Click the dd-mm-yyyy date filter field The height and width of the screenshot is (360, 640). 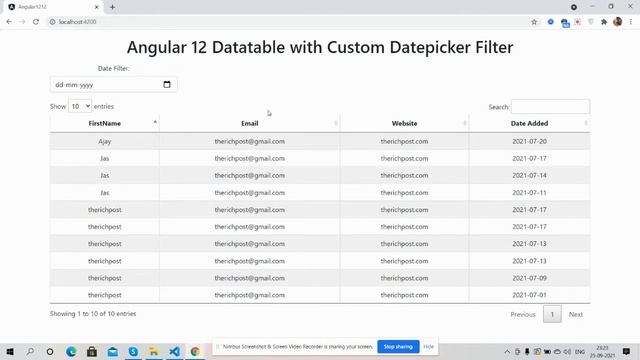pyautogui.click(x=113, y=84)
